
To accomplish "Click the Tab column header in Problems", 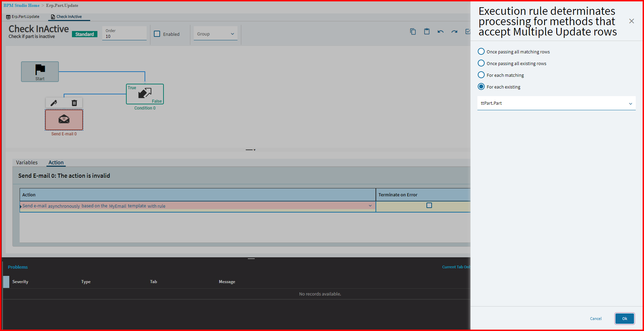I will pos(154,282).
